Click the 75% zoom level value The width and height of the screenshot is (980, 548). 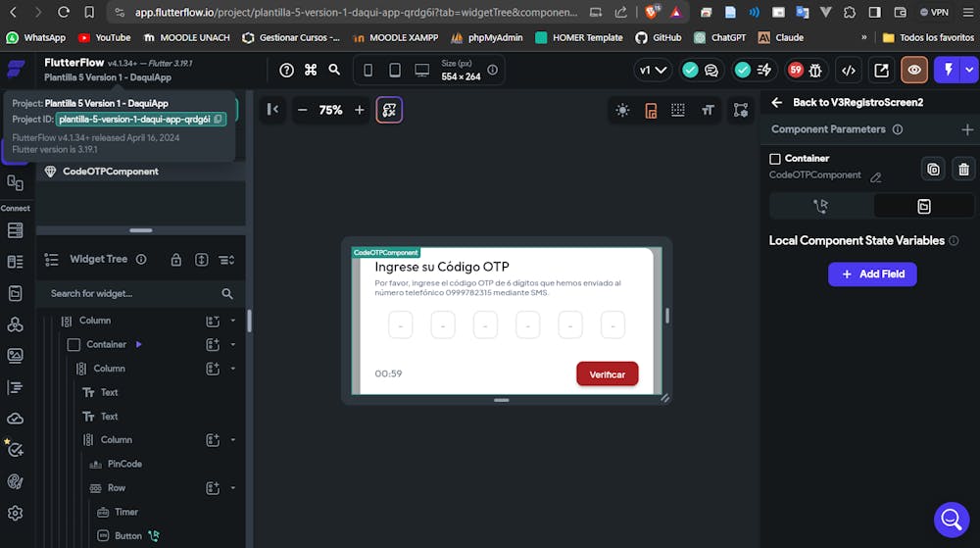(x=330, y=110)
